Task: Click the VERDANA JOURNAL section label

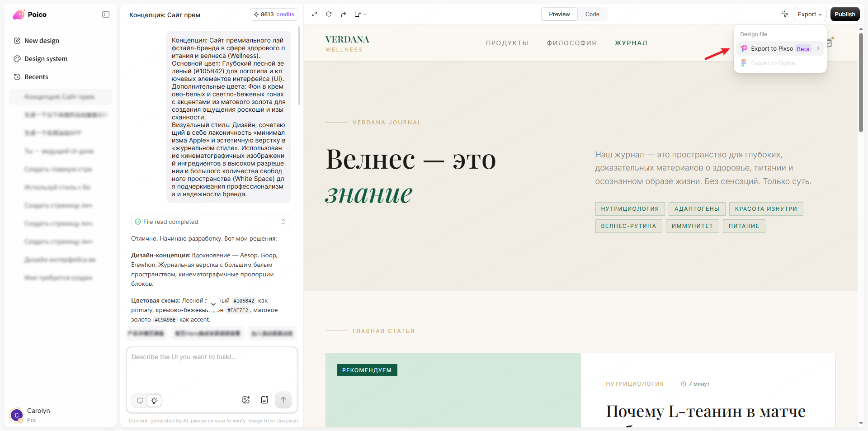Action: 387,123
